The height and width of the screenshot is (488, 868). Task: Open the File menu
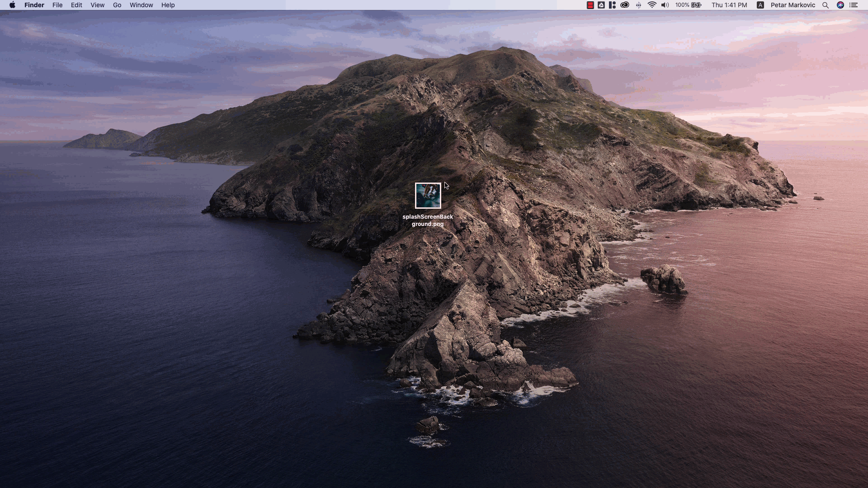tap(57, 5)
